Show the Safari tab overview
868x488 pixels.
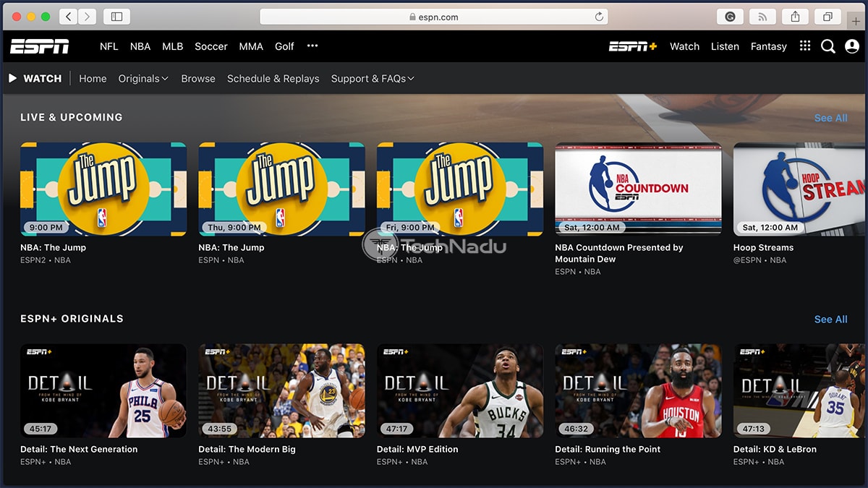[827, 16]
